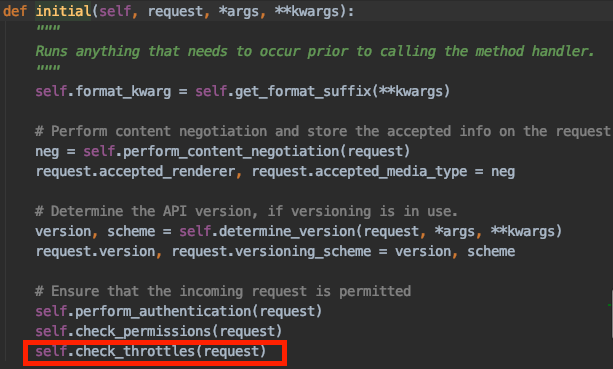The image size is (613, 369).
Task: Click the perform_content_negotiation method name
Action: click(x=231, y=151)
